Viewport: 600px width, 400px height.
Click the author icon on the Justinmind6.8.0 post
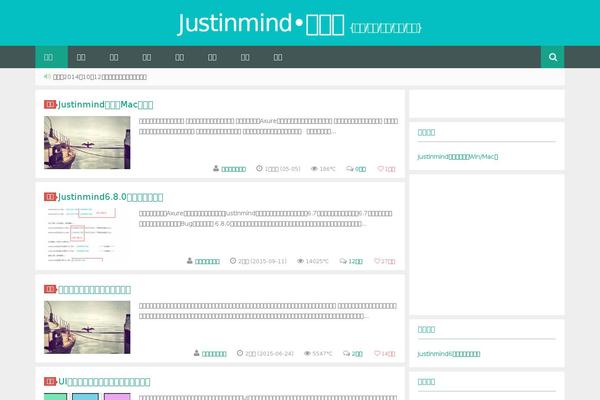[x=189, y=261]
